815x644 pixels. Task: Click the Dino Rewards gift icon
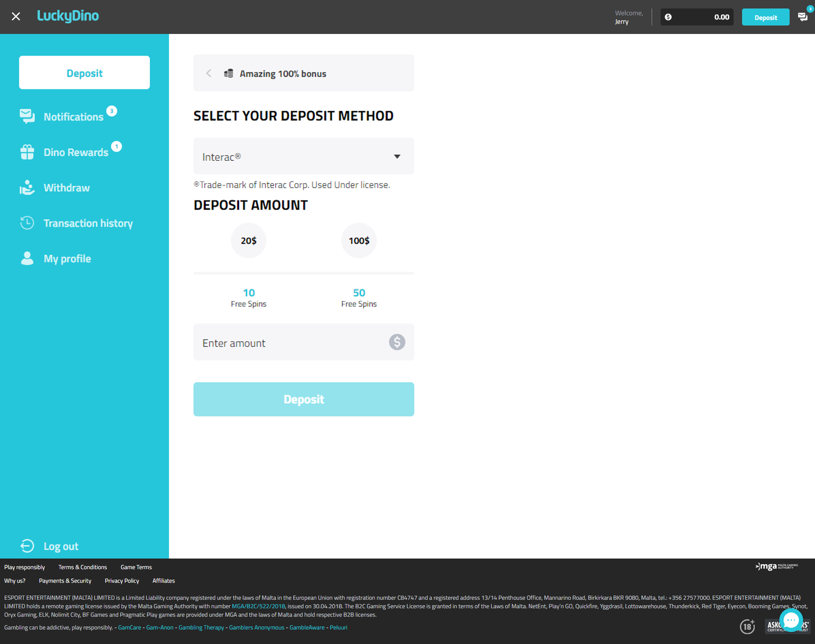(27, 152)
